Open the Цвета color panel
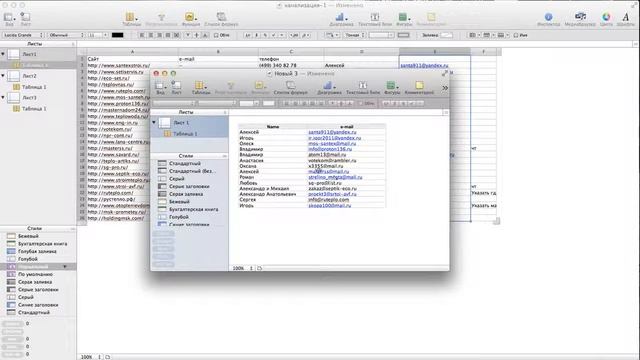 click(606, 19)
